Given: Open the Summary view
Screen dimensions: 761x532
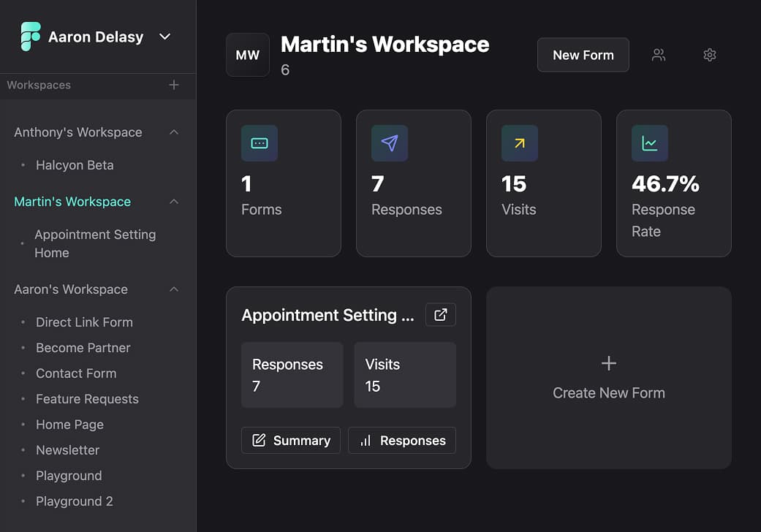Looking at the screenshot, I should pyautogui.click(x=290, y=440).
